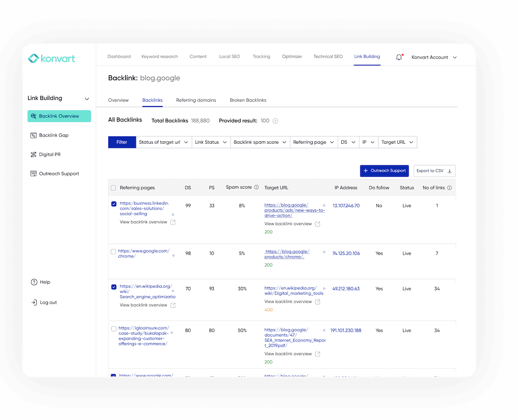The image size is (518, 420).
Task: Open the Konvart Account dropdown
Action: (434, 57)
